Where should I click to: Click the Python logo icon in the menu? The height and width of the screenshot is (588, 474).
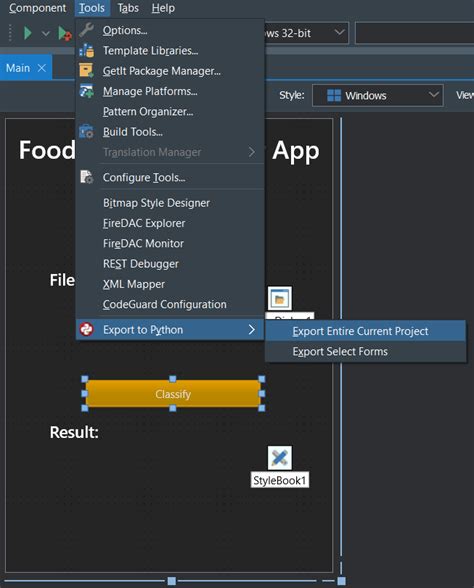pyautogui.click(x=87, y=329)
